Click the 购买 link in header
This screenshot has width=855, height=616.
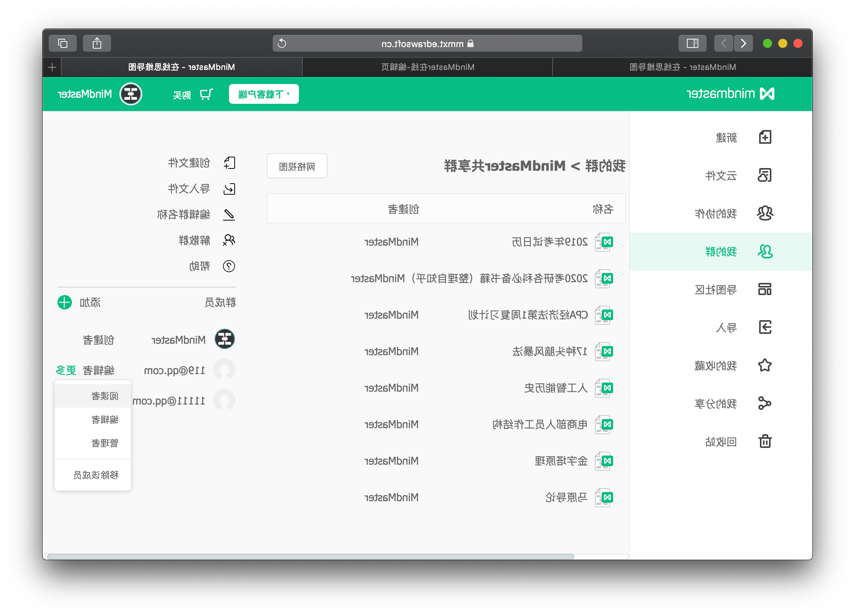click(182, 95)
